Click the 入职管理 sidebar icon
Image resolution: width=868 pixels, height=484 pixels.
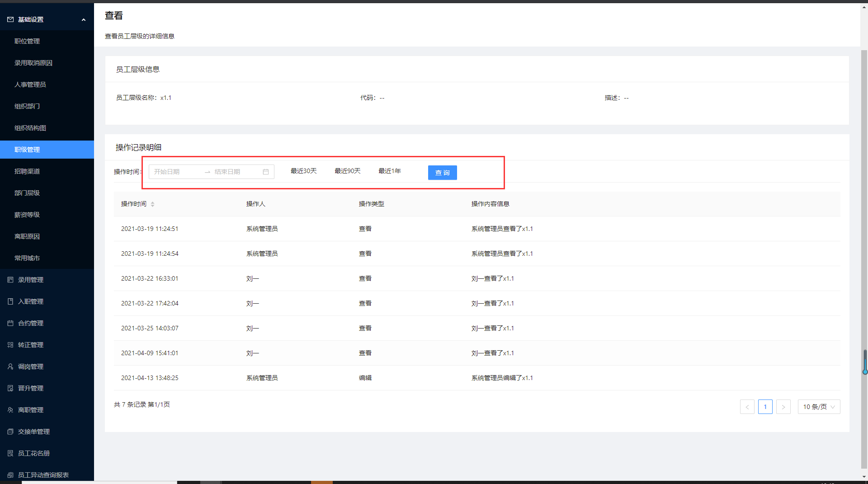pos(10,301)
